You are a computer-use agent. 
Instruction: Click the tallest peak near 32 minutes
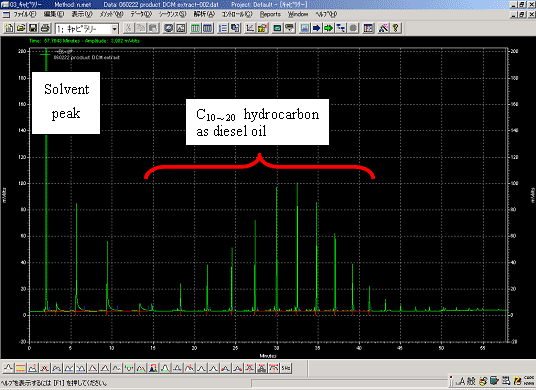pos(297,246)
